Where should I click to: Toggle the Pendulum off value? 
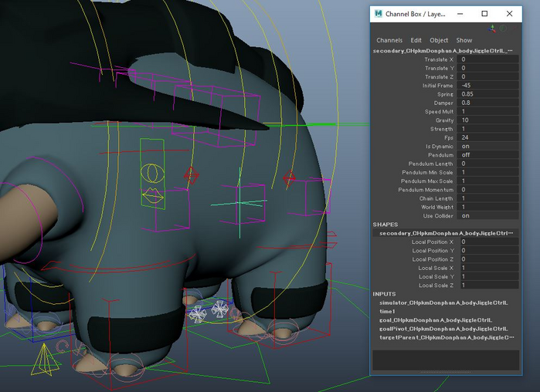pos(487,155)
